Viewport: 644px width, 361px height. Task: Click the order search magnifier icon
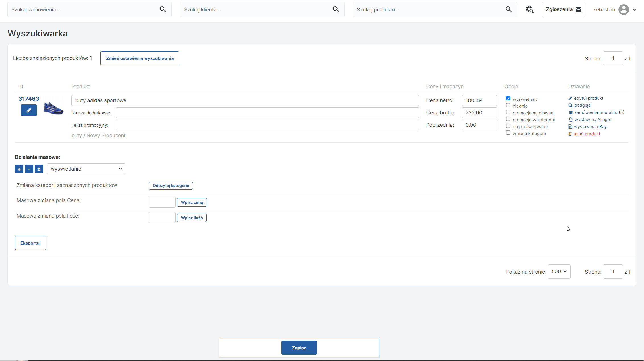(x=163, y=9)
